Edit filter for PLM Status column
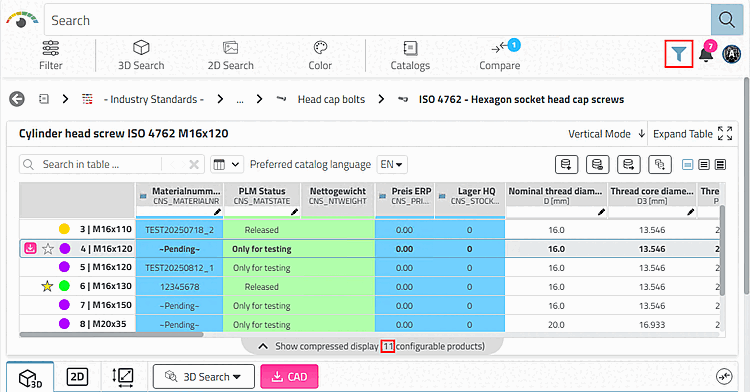 (294, 212)
